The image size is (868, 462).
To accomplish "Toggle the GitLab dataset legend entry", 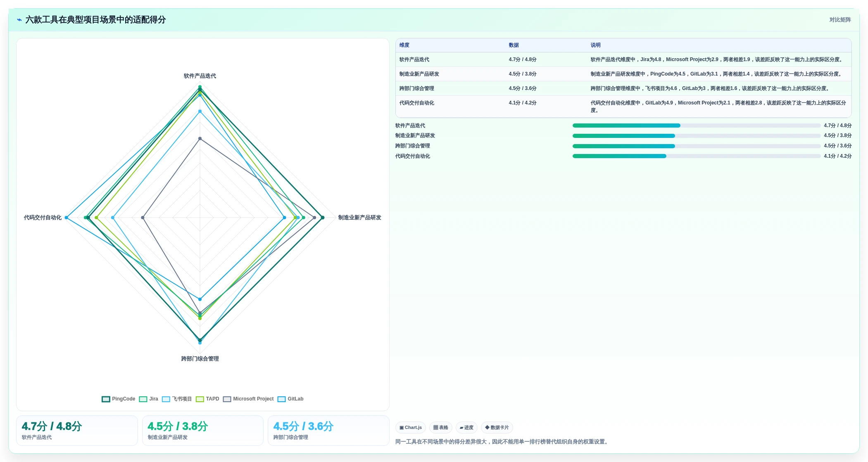I will click(x=290, y=399).
